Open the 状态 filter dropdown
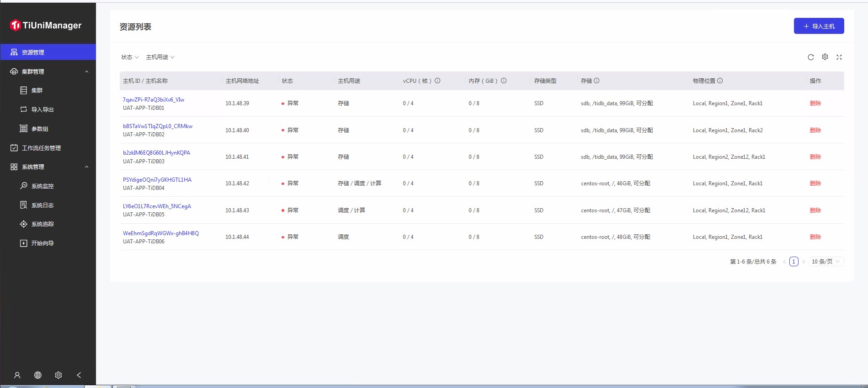This screenshot has width=868, height=388. tap(130, 57)
